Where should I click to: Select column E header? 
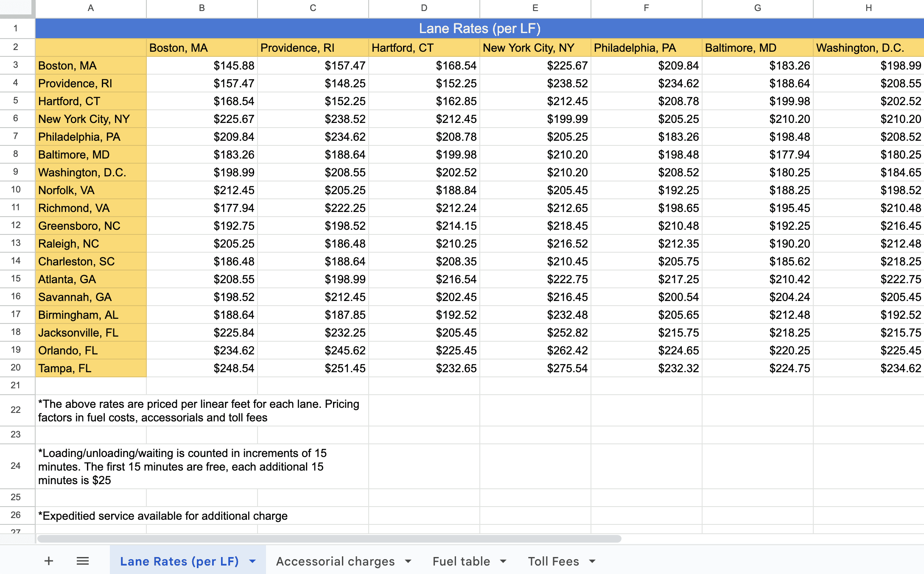pos(535,8)
